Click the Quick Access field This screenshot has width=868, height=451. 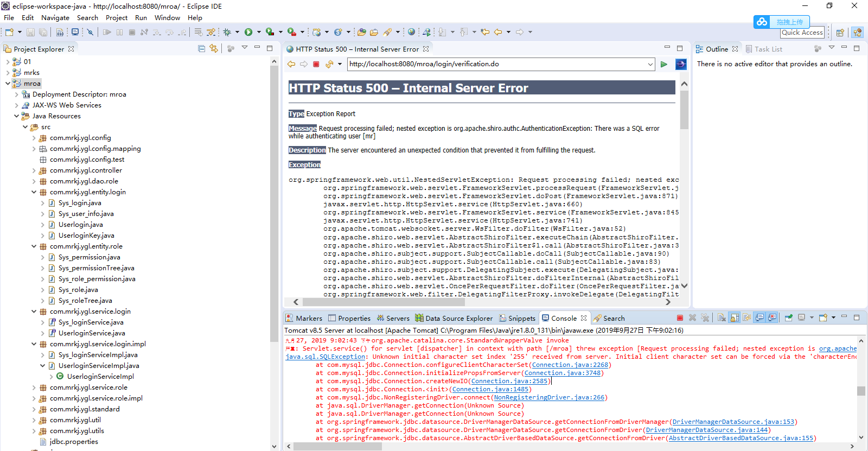tap(802, 32)
